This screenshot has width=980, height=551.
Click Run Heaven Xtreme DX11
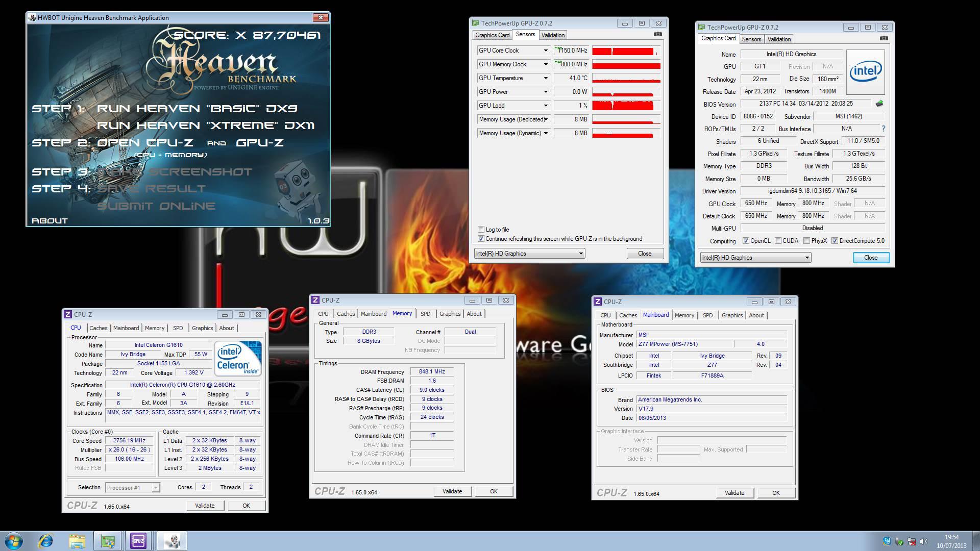[x=206, y=125]
